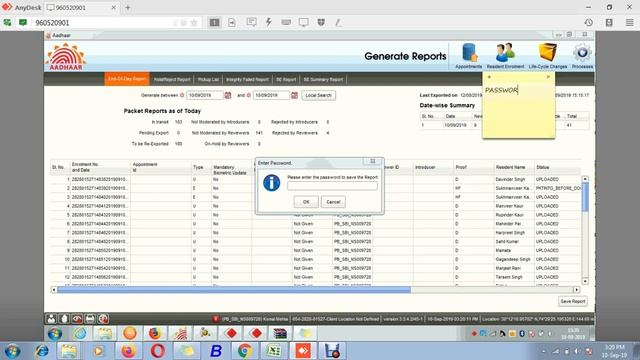Screen dimensions: 640x360
Task: Click the PKTINTG_BEFORE status cell
Action: 558,188
